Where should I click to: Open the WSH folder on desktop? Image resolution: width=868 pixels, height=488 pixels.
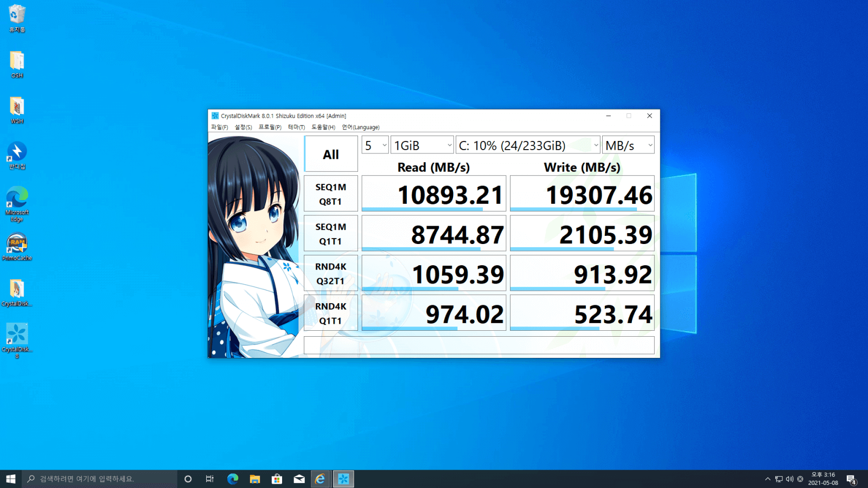(17, 110)
